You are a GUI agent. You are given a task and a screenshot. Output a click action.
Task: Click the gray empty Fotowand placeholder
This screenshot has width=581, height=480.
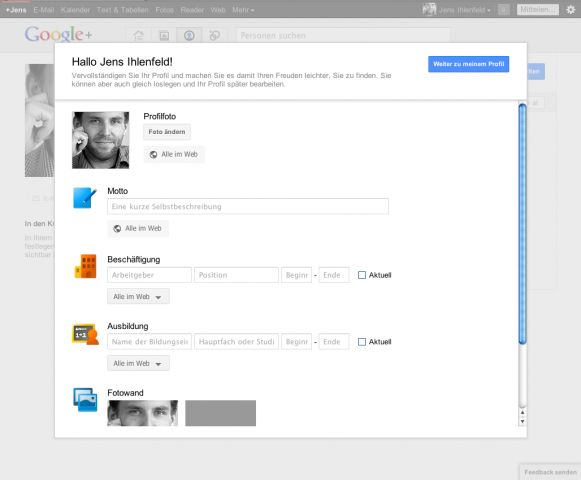tap(220, 413)
